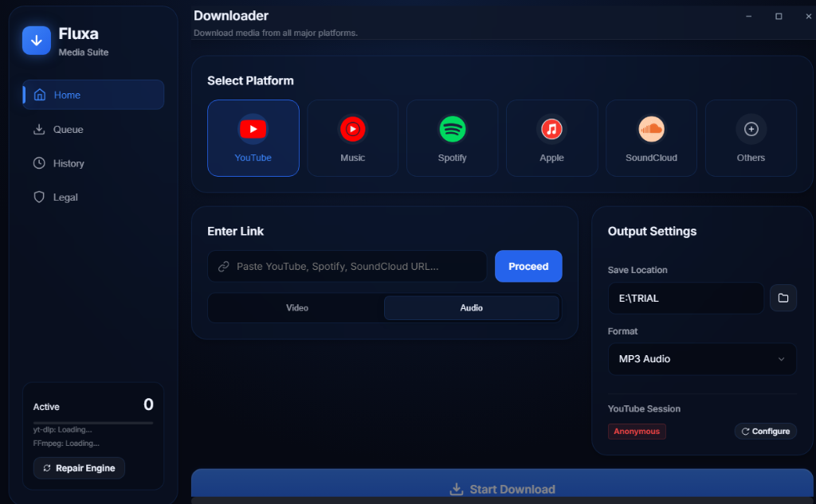Close the Fluxa window
816x504 pixels.
(x=808, y=16)
